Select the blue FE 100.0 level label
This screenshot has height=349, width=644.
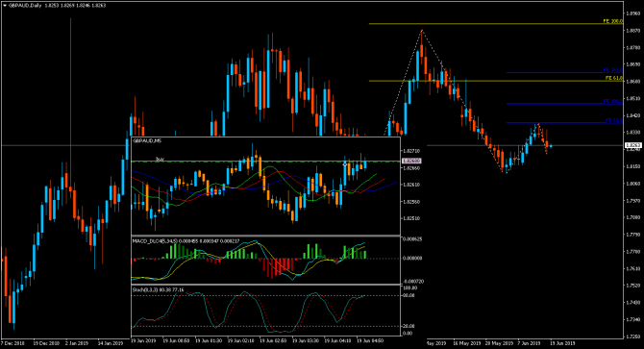click(612, 101)
